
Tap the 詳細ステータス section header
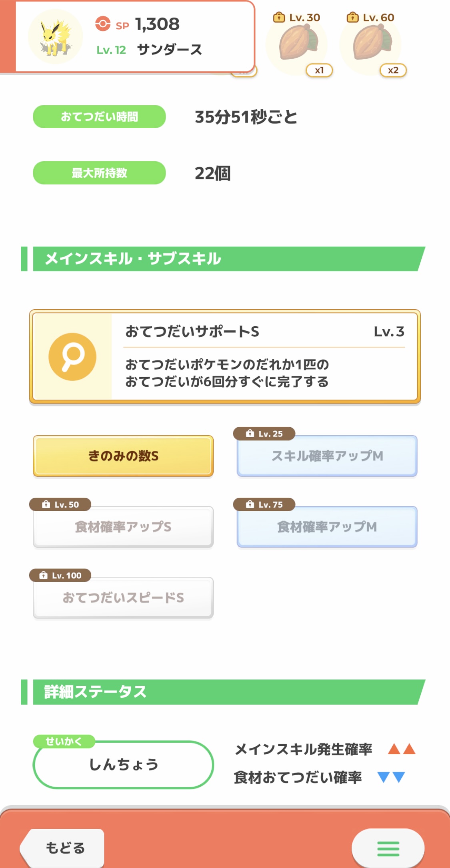coord(223,692)
